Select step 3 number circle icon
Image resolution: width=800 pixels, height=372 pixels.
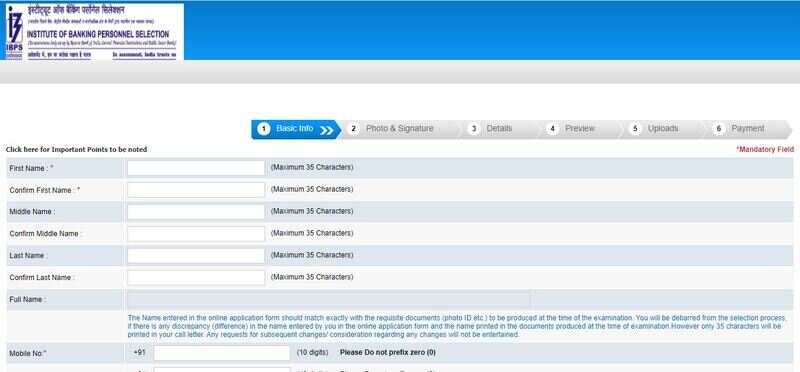[x=473, y=129]
